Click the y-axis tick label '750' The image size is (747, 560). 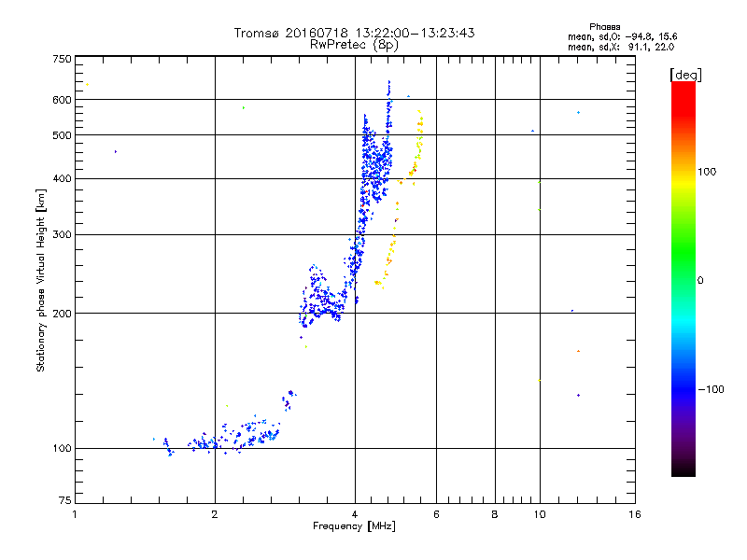click(62, 59)
